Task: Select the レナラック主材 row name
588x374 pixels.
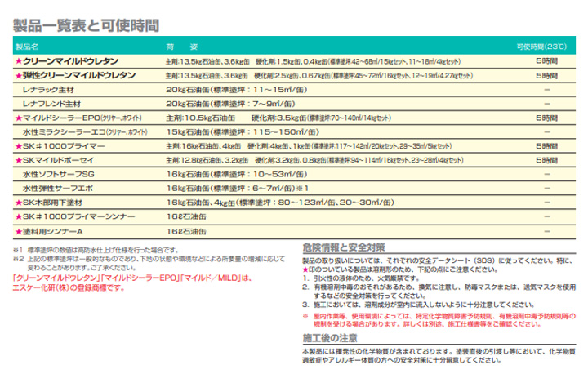Action: [x=48, y=90]
